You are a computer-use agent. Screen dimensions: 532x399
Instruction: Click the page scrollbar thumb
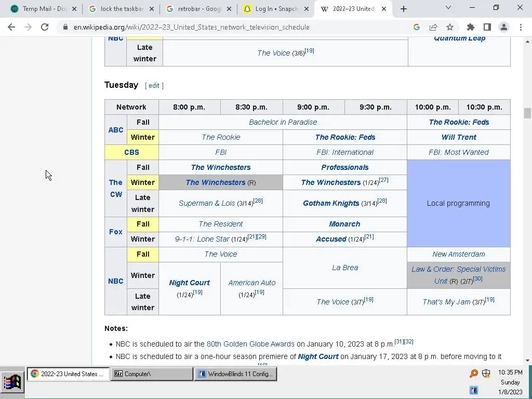pos(527,113)
